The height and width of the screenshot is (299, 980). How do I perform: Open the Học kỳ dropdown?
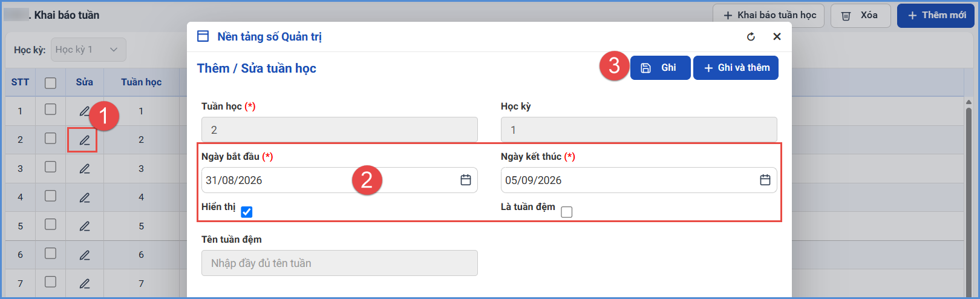coord(88,50)
